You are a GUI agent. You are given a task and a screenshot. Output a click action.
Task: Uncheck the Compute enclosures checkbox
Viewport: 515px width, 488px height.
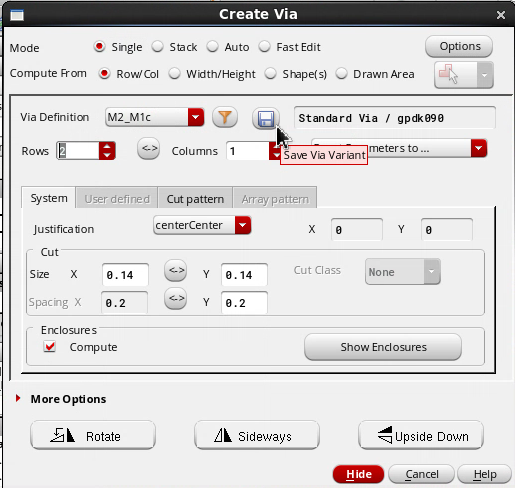coord(50,347)
